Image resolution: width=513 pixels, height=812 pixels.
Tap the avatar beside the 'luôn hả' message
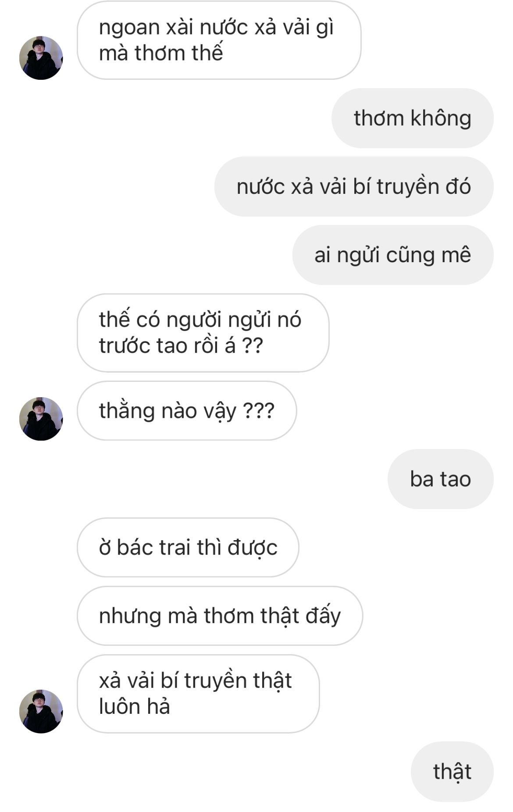(x=41, y=711)
